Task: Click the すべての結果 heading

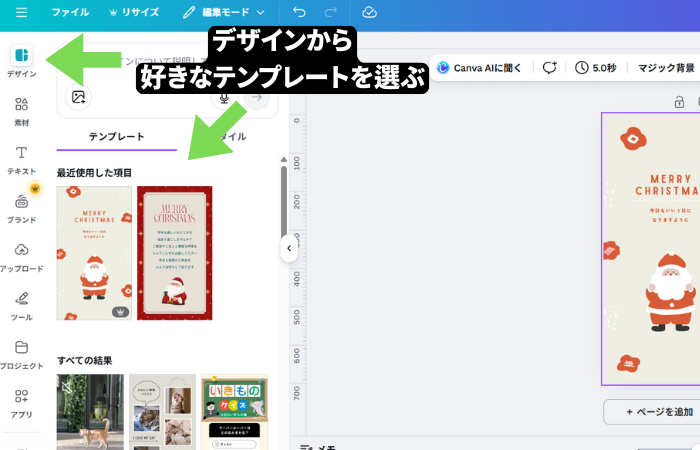Action: pyautogui.click(x=84, y=360)
